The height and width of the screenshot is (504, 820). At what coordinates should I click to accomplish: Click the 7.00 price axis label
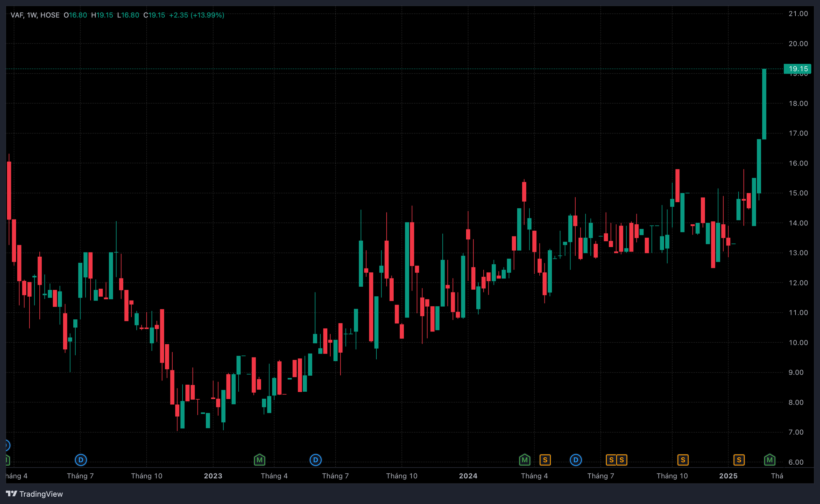tap(796, 432)
